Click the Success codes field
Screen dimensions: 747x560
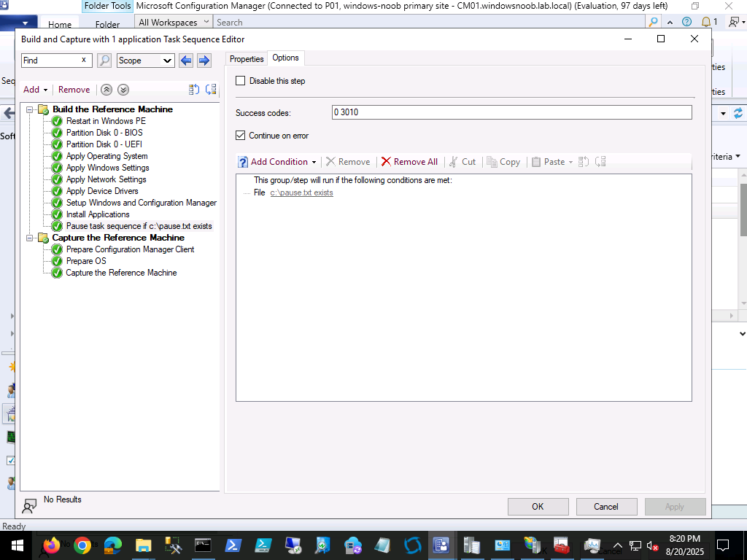511,112
